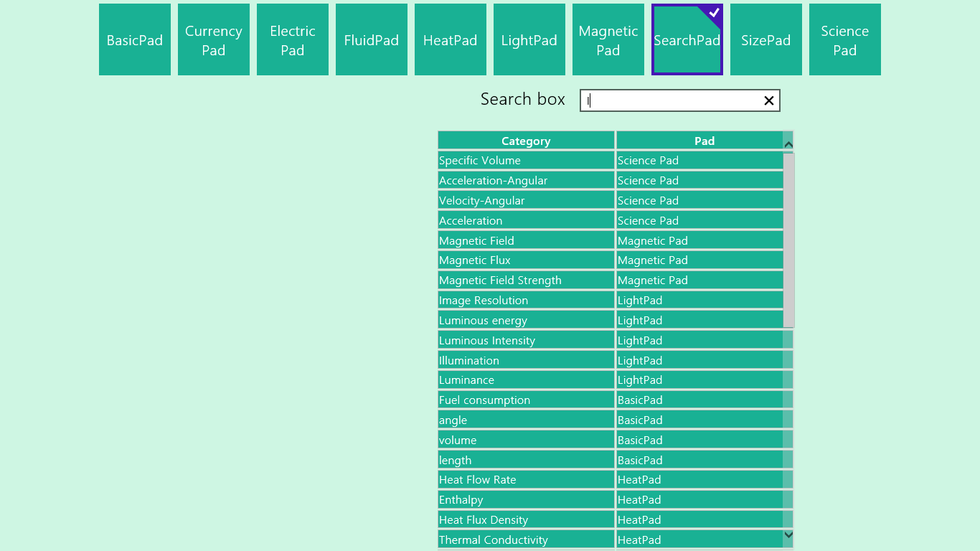Click the Pad column header
The width and height of the screenshot is (980, 551).
pos(703,141)
